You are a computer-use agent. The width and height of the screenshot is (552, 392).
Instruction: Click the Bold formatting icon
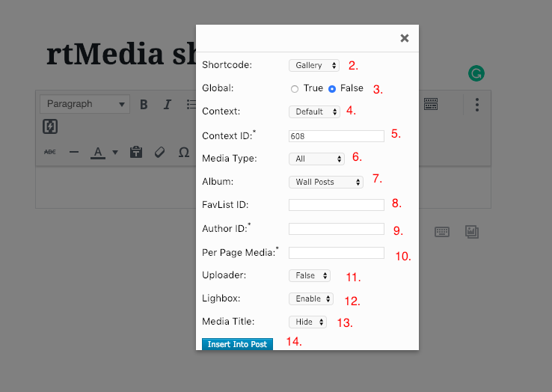pos(144,105)
